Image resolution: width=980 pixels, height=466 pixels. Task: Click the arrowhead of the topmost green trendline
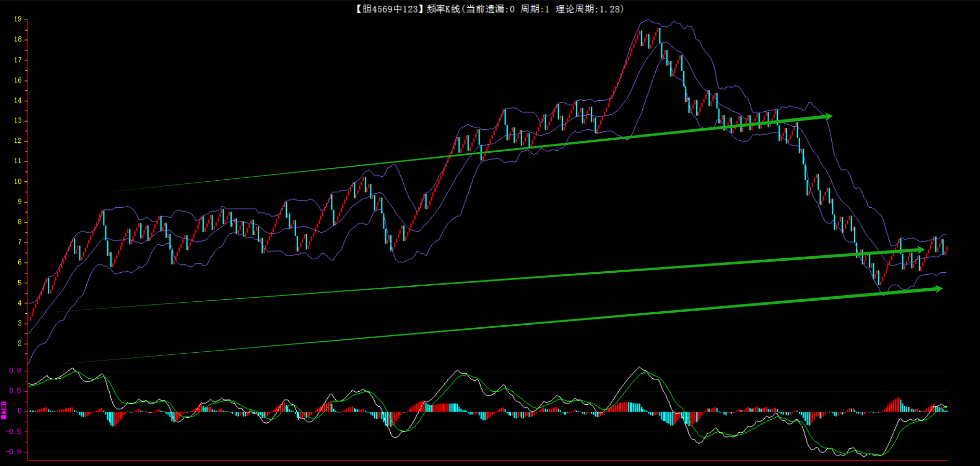tap(828, 116)
